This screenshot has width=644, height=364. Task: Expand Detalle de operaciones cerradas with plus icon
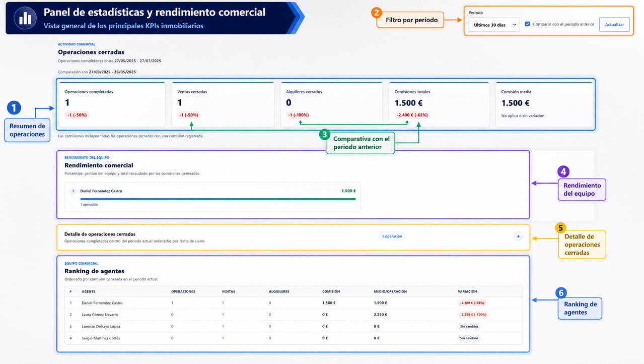(518, 236)
